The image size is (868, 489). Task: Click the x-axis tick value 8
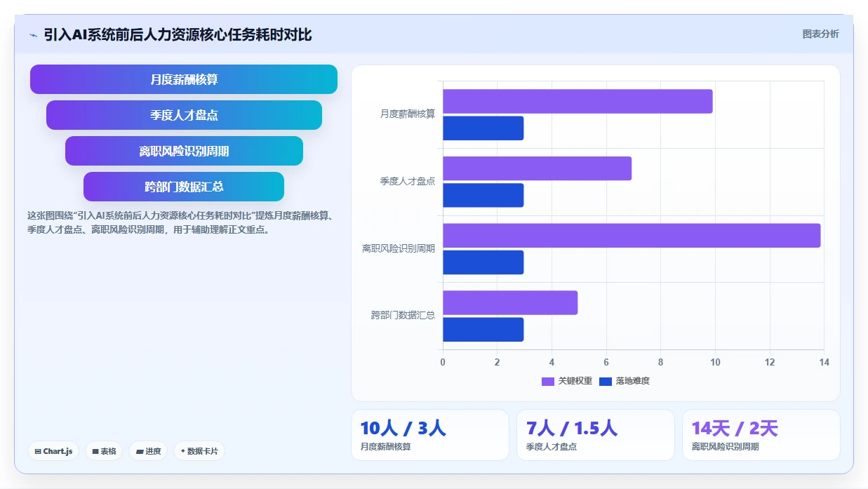pos(660,362)
